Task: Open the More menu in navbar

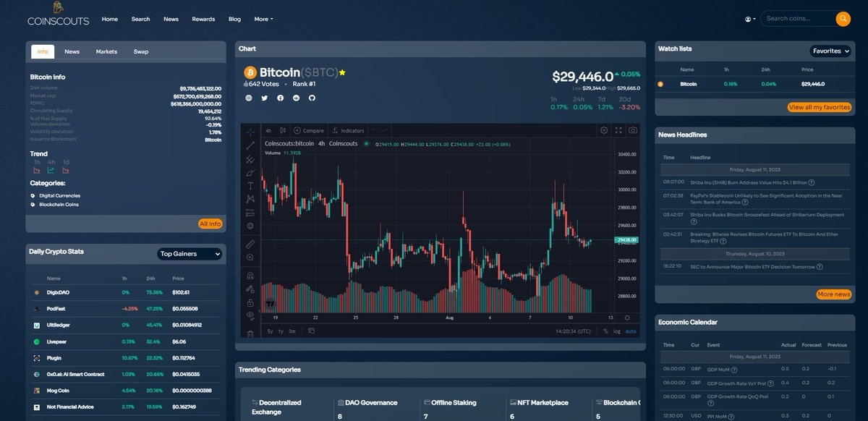Action: [x=263, y=19]
